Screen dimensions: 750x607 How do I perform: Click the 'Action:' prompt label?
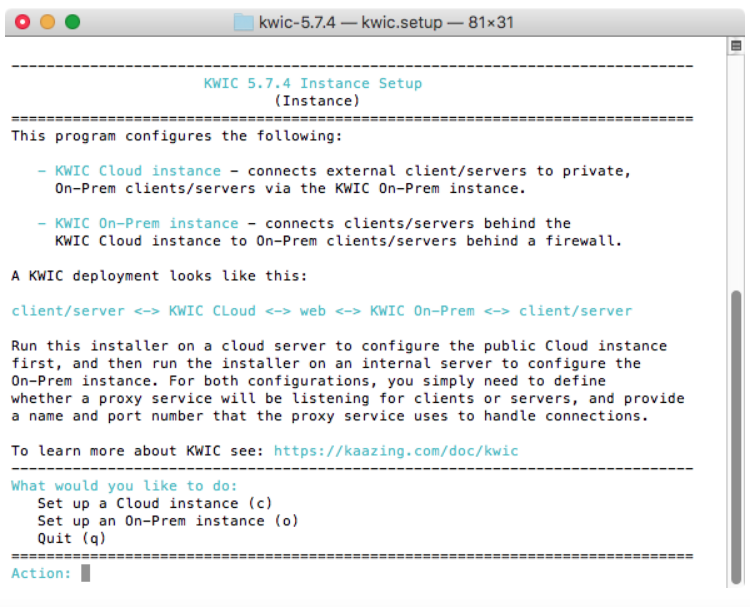(x=42, y=573)
